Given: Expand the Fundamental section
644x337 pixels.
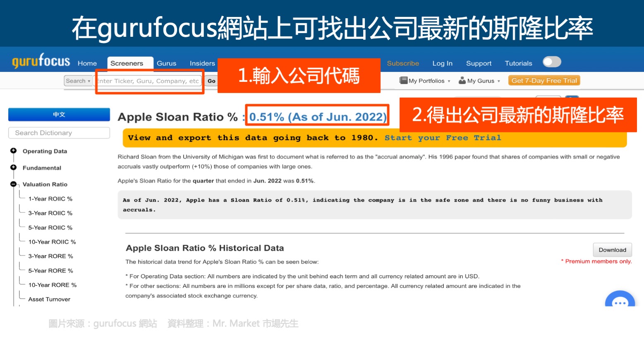Looking at the screenshot, I should pos(14,167).
